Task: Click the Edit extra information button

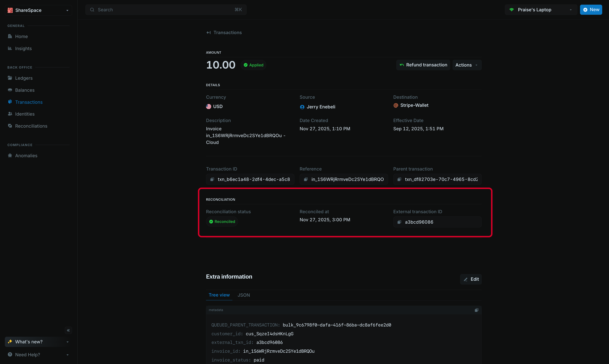Action: coord(471,279)
